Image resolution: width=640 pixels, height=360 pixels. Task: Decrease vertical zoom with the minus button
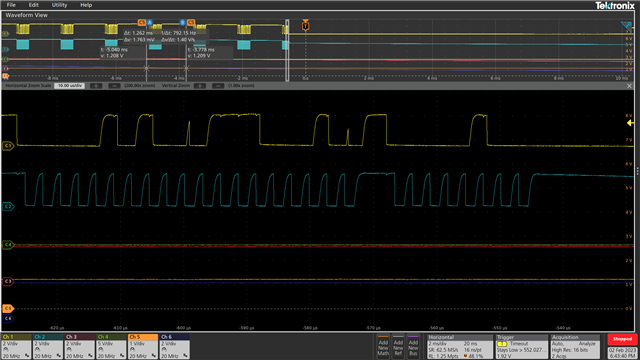point(218,86)
